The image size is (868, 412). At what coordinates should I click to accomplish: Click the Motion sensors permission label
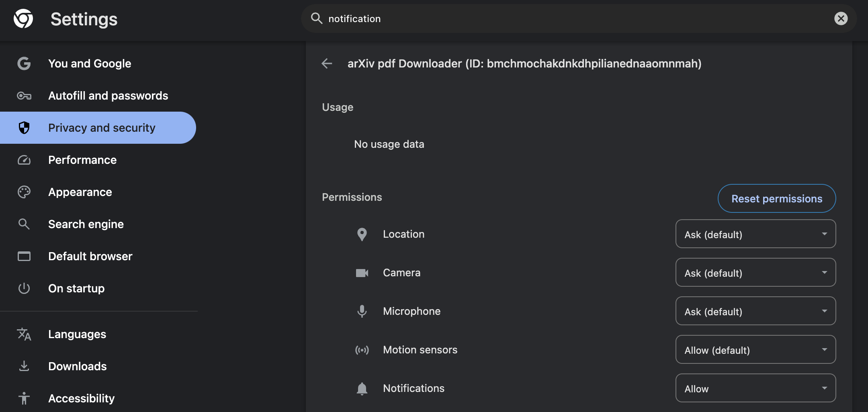(420, 350)
